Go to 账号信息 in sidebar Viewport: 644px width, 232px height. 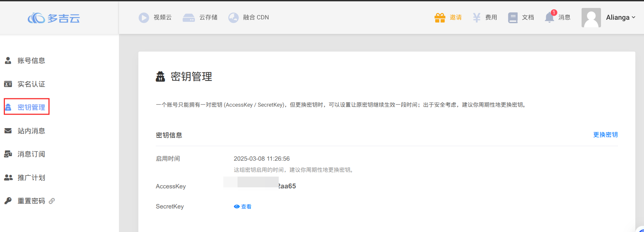point(31,61)
